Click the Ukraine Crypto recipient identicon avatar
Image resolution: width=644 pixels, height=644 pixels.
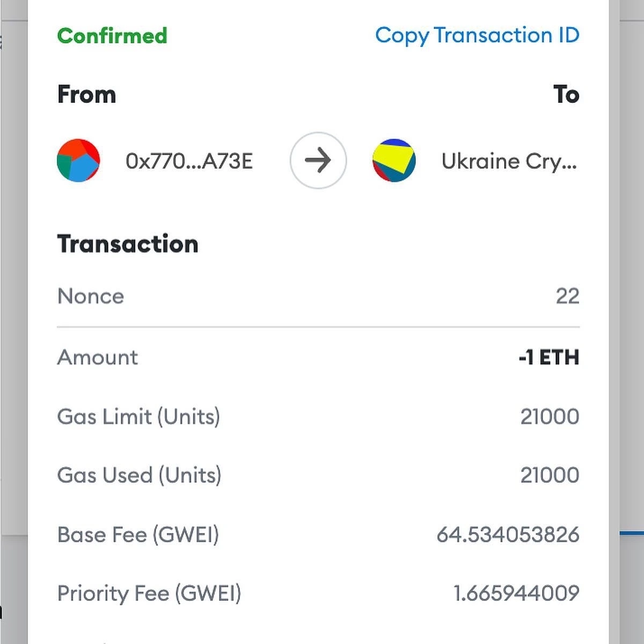tap(394, 160)
